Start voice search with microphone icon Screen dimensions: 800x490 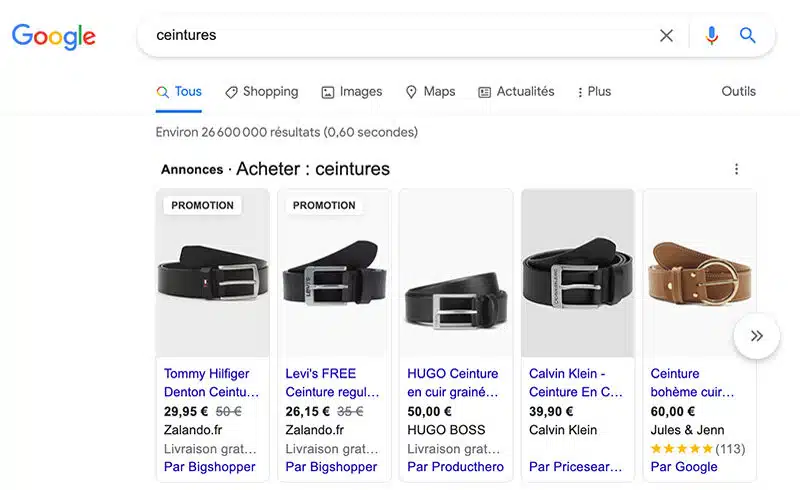[711, 36]
